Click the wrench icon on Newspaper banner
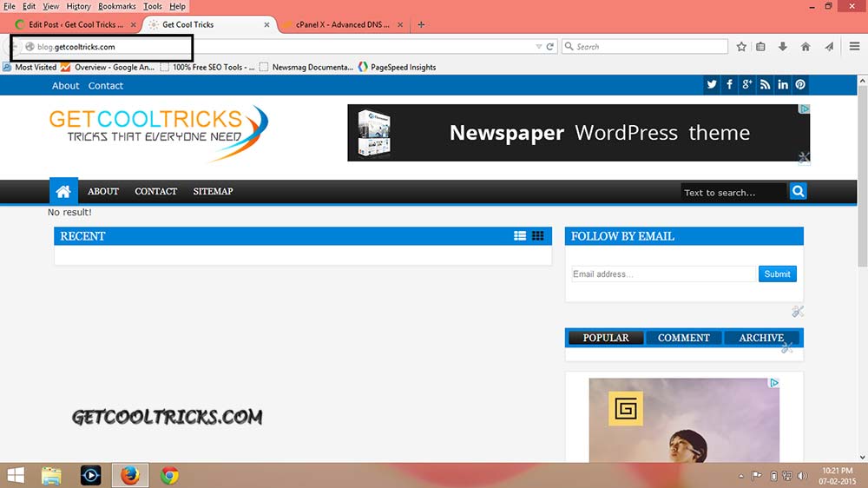This screenshot has height=488, width=868. tap(805, 157)
